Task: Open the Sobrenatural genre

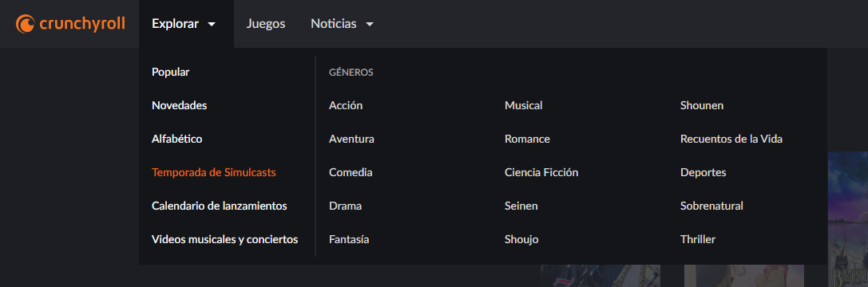Action: 712,206
